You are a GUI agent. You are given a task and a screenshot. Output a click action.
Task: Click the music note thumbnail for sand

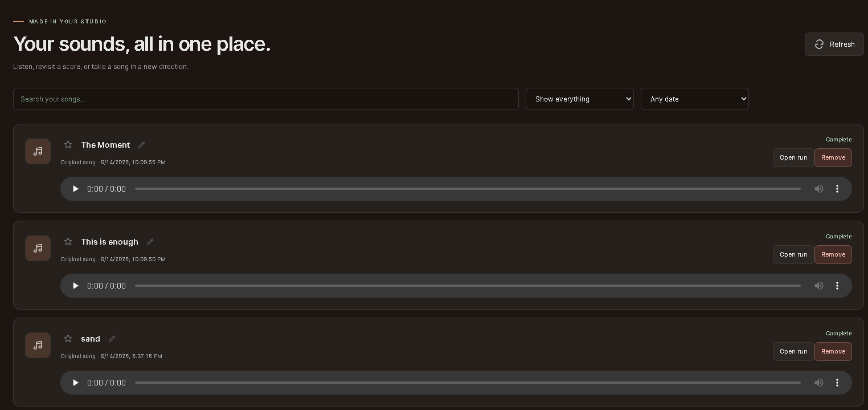(x=38, y=346)
